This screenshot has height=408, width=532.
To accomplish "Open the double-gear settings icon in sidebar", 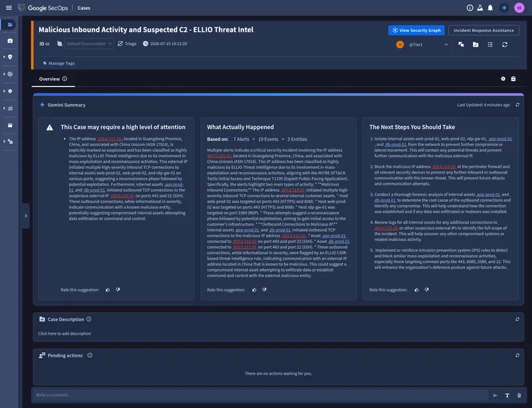I will click(10, 142).
